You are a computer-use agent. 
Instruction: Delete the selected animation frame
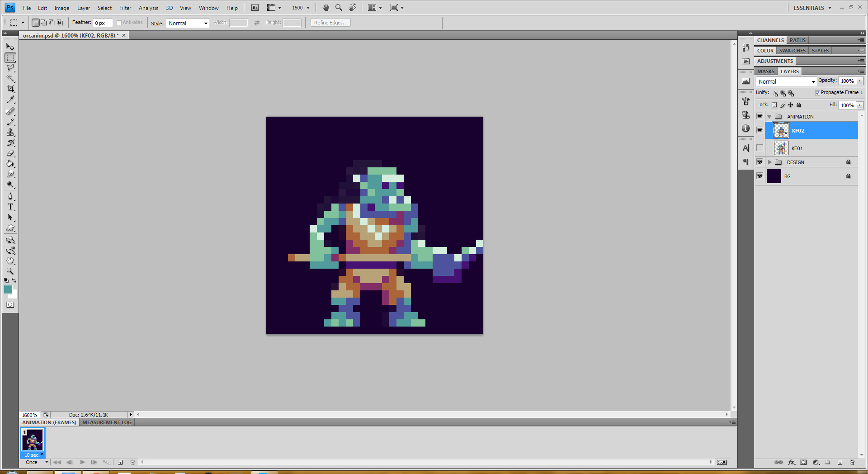pyautogui.click(x=132, y=462)
